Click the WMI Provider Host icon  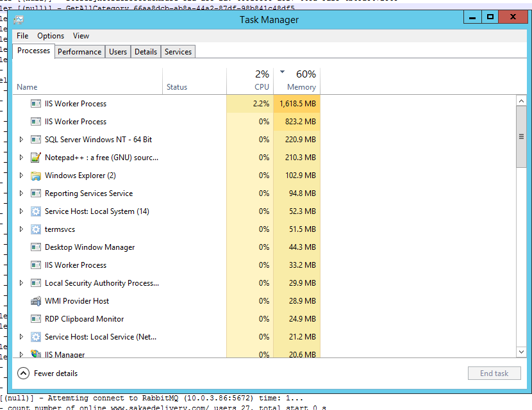tap(36, 301)
